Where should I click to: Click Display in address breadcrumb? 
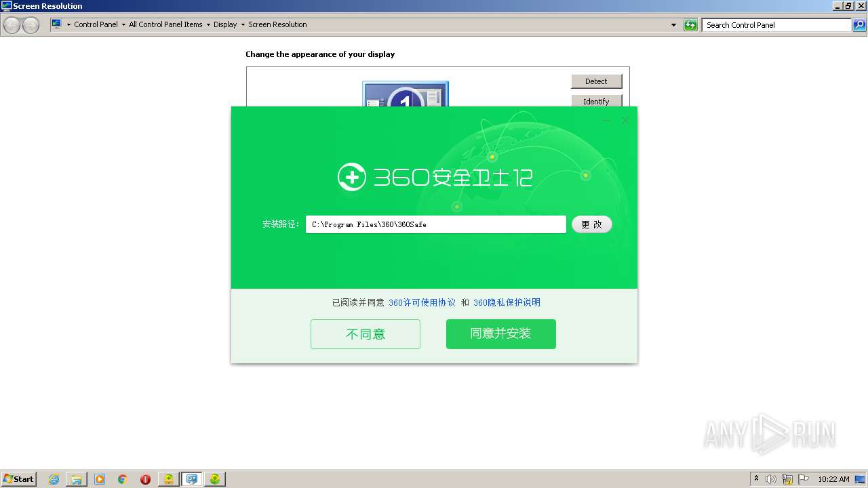225,24
